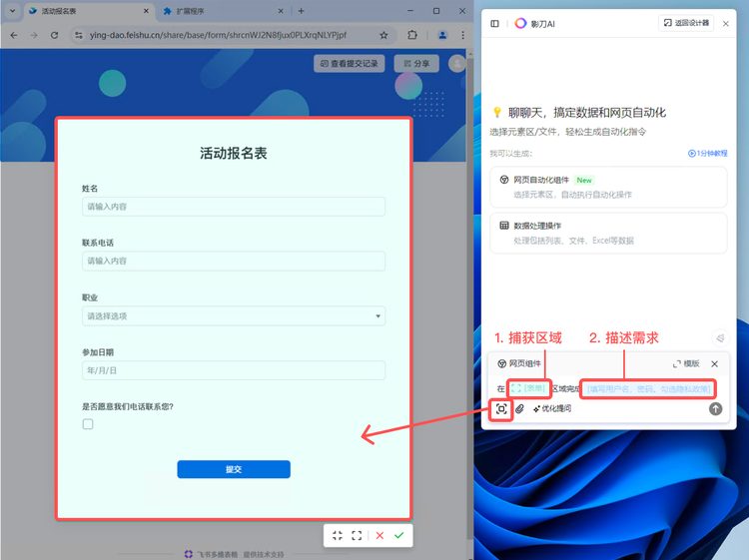The image size is (749, 560).
Task: Expand capture region icon
Action: coord(357,535)
